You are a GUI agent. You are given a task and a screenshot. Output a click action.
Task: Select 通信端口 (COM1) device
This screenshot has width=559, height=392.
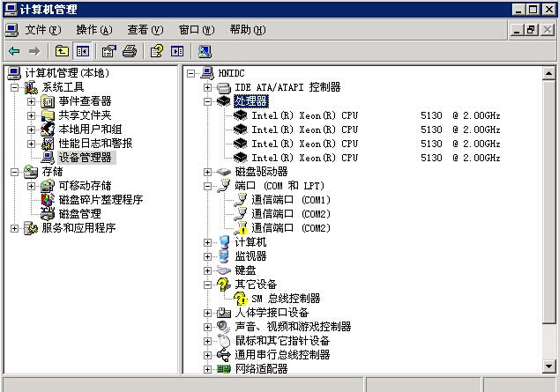[x=290, y=200]
